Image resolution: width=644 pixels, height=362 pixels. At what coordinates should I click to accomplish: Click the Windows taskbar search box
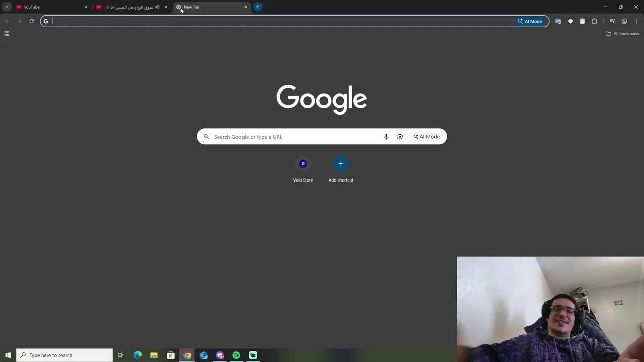pos(64,355)
